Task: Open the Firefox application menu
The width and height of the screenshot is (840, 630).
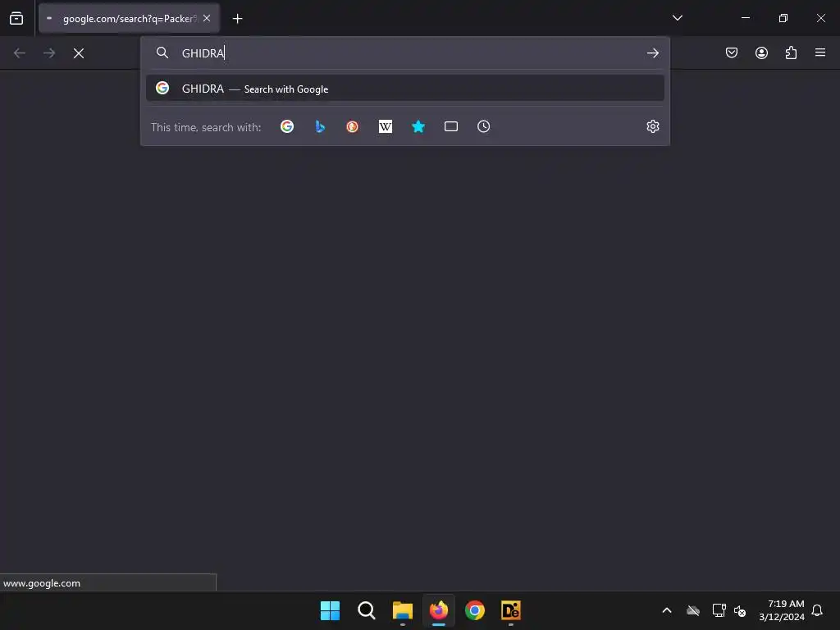Action: tap(820, 52)
